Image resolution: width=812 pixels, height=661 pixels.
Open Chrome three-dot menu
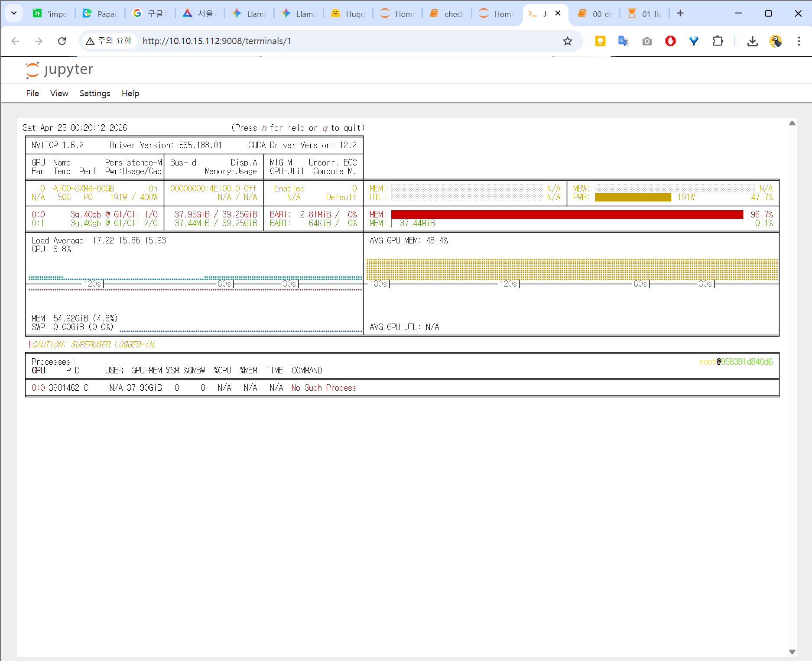click(x=799, y=41)
